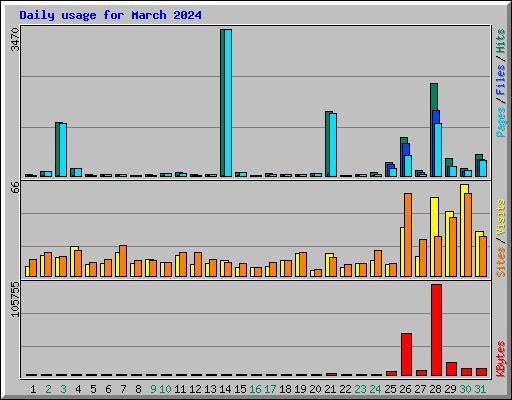Click day label 25 on the x-axis
The image size is (512, 400).
(x=390, y=389)
